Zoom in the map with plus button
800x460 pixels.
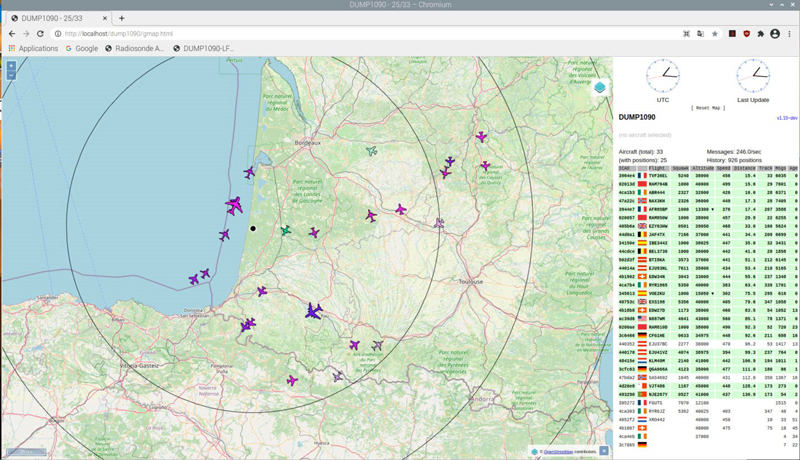click(x=11, y=66)
